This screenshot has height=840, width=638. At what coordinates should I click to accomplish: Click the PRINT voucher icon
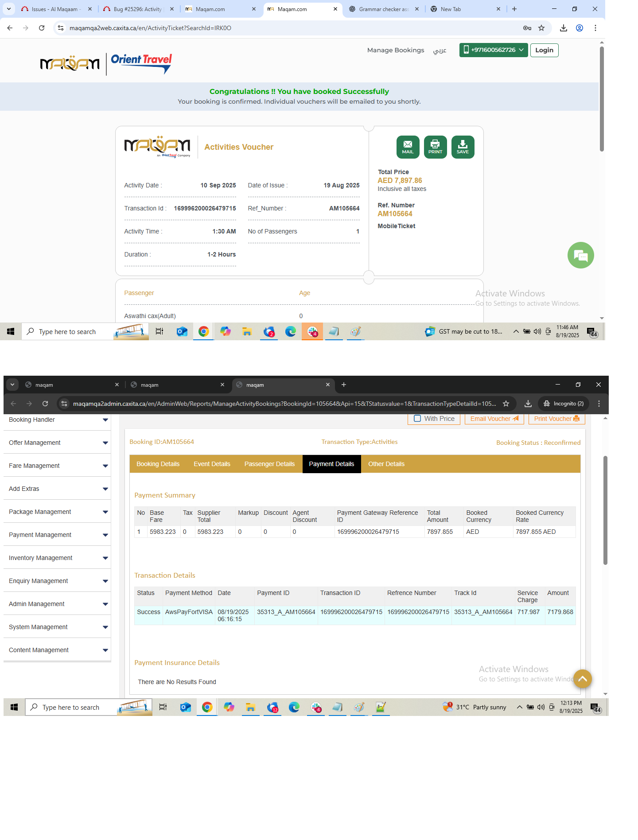tap(435, 147)
